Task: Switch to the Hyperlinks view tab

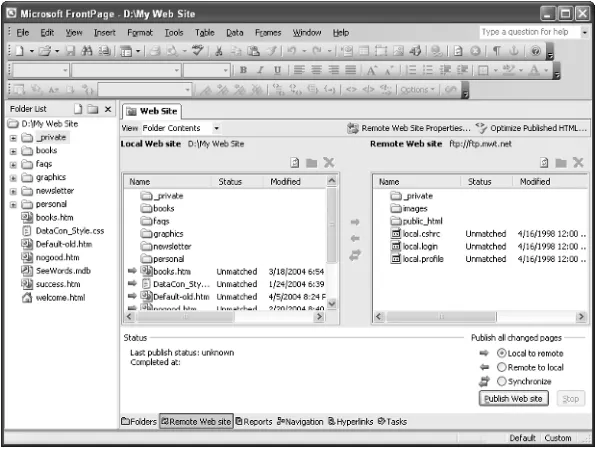Action: point(350,422)
